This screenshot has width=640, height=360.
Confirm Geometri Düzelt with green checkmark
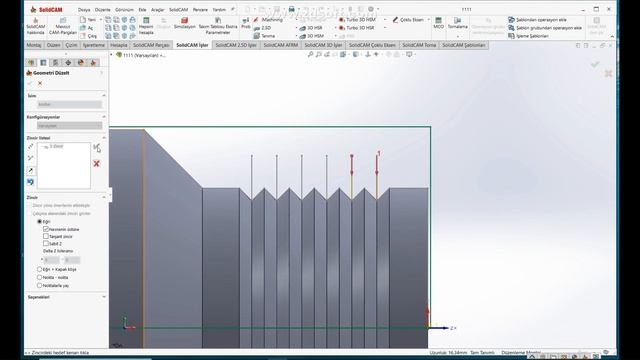point(30,83)
